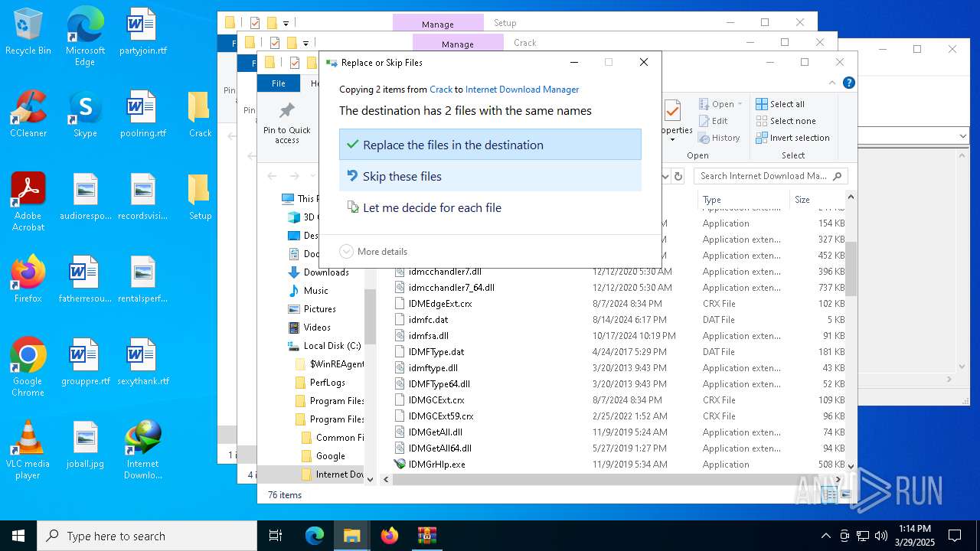Expand More details in the dialog
The width and height of the screenshot is (980, 551).
click(374, 251)
